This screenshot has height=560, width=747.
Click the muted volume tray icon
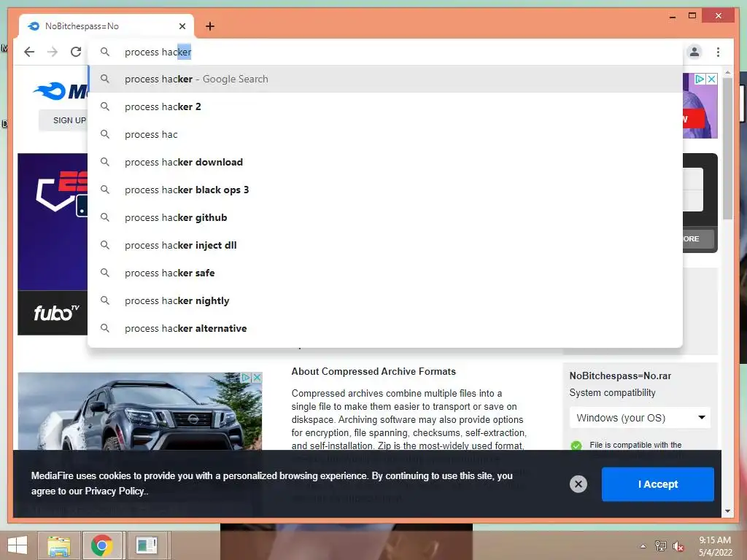pyautogui.click(x=678, y=546)
